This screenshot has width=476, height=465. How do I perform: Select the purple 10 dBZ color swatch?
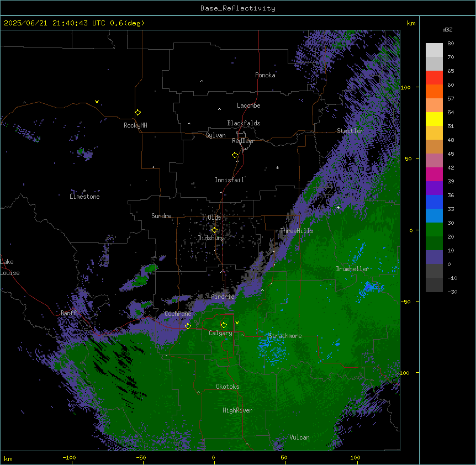coord(434,257)
